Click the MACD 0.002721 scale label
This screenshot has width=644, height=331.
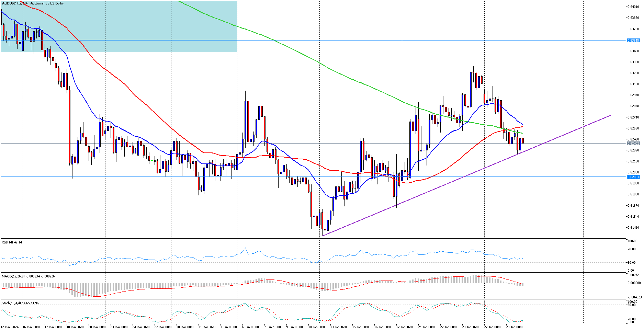[x=634, y=275]
